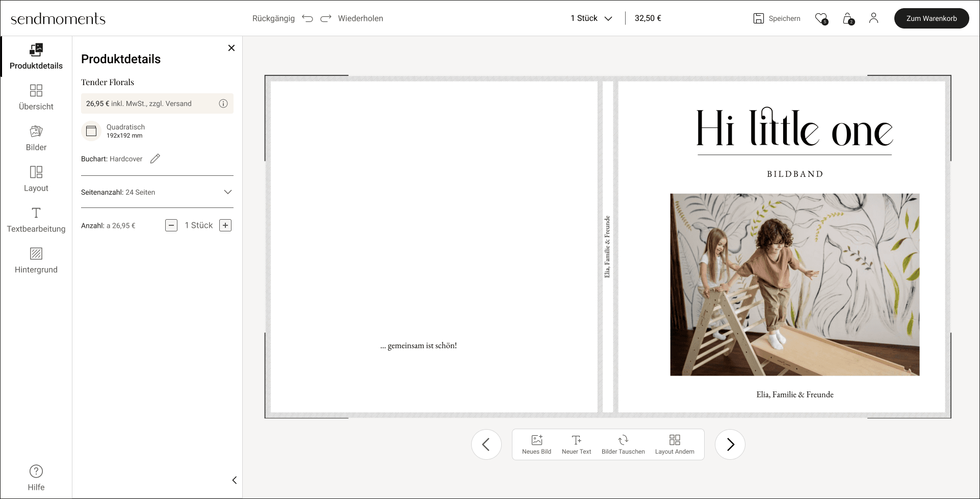Open the shopping bag icon
This screenshot has width=980, height=499.
pos(848,18)
